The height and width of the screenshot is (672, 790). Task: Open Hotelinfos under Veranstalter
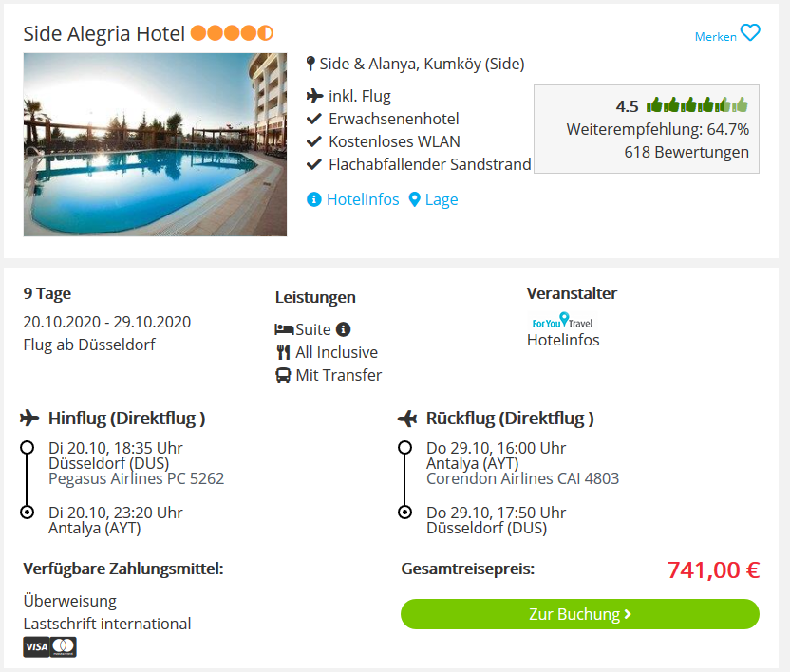(x=563, y=340)
